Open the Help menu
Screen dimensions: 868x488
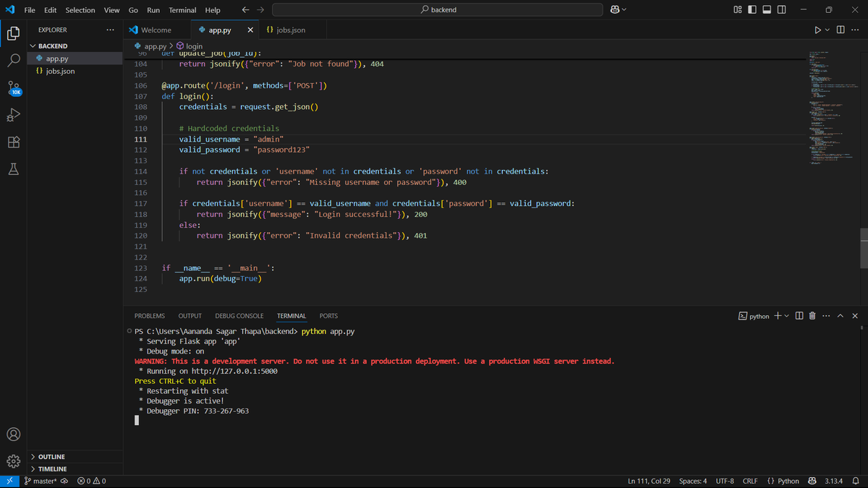213,10
